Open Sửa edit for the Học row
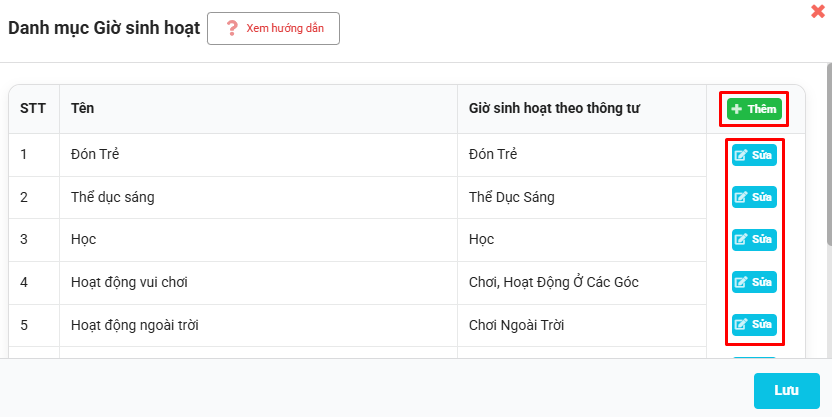 tap(754, 239)
